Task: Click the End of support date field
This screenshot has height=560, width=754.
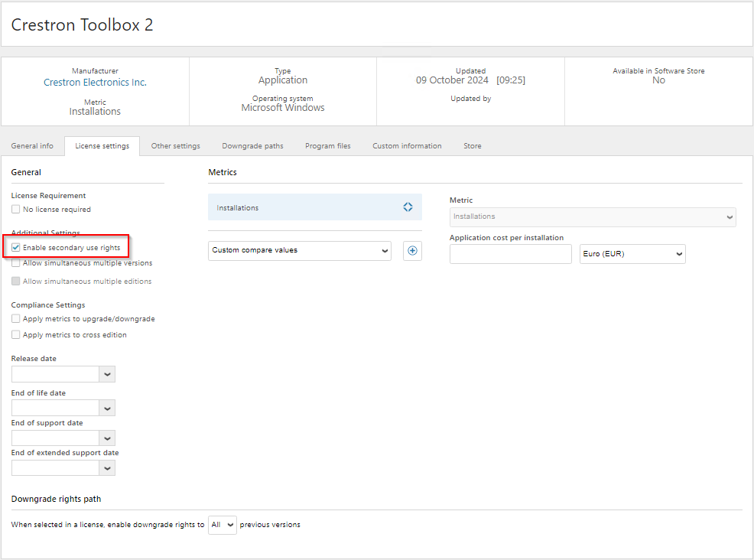Action: [x=55, y=438]
